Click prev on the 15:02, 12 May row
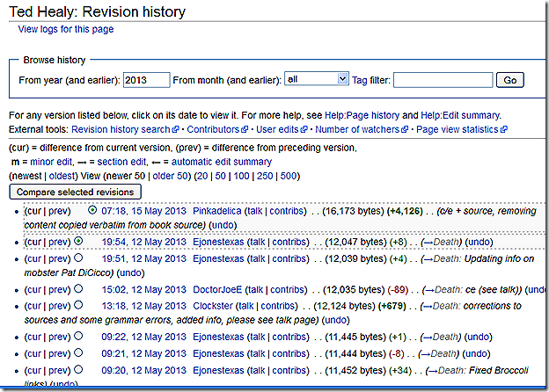Screen dimensions: 549x392 click(x=58, y=290)
